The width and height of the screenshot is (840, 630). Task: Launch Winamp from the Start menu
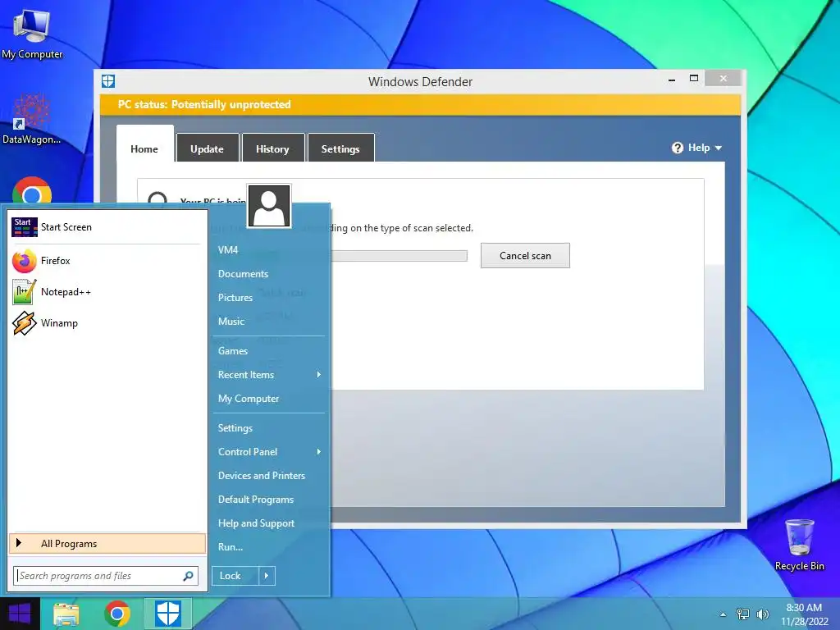[106, 323]
